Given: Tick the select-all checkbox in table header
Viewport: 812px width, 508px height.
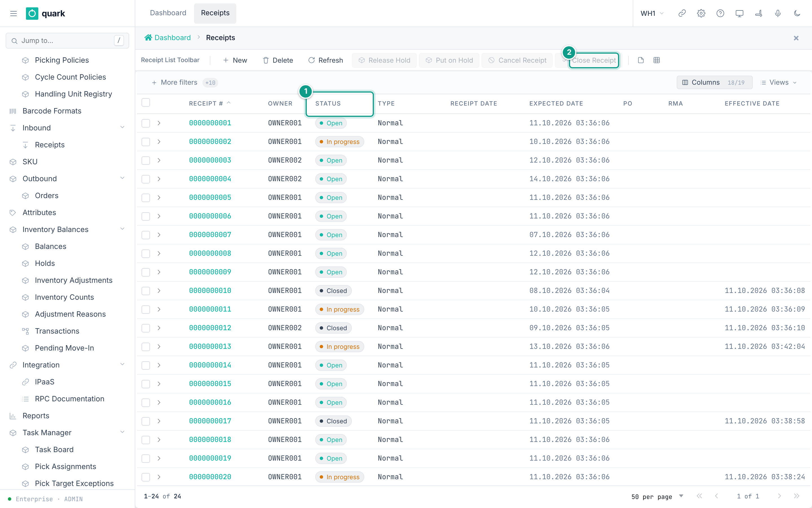Looking at the screenshot, I should pos(145,102).
